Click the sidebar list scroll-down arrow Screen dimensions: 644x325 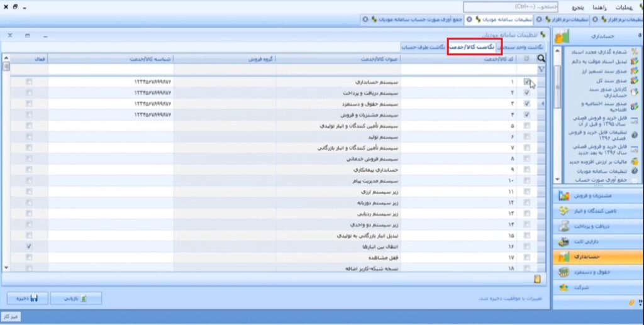557,179
